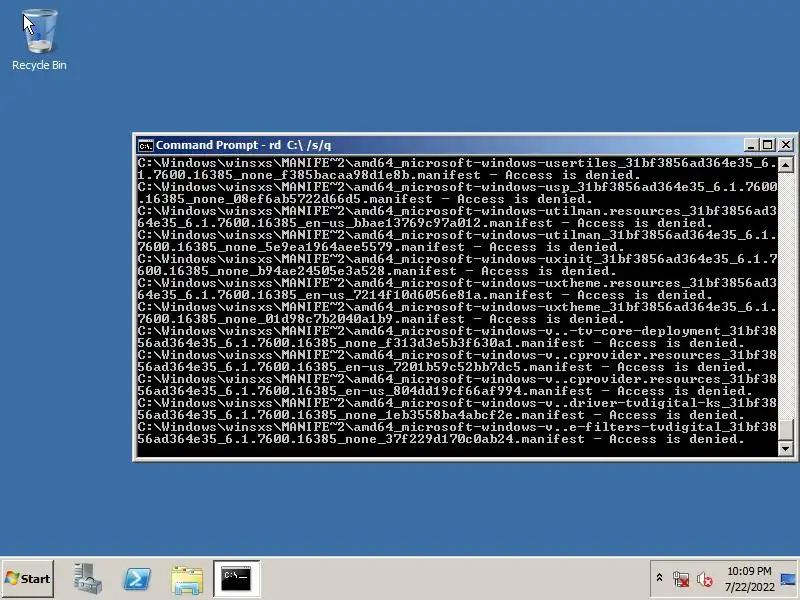Select the Command Prompt taskbar button
The height and width of the screenshot is (600, 800).
(236, 579)
